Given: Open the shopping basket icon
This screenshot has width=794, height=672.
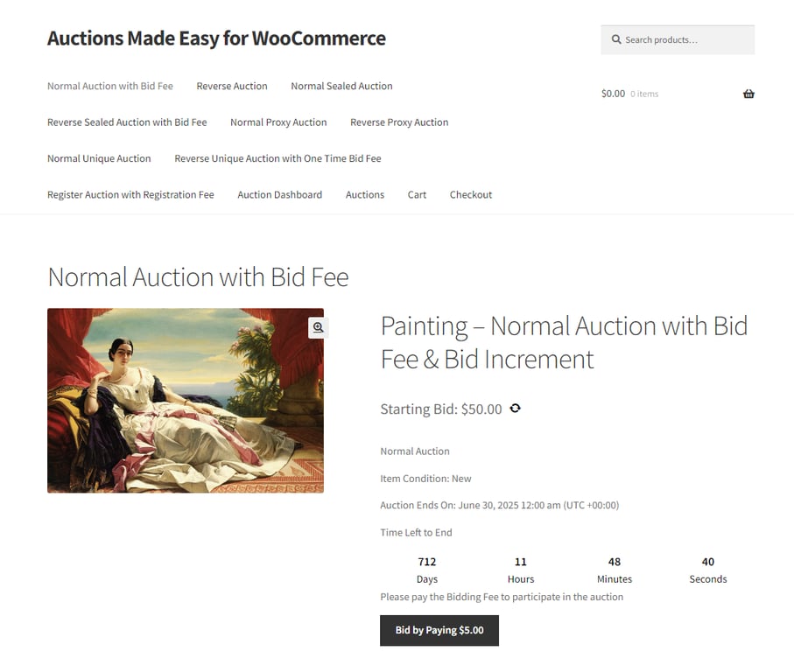Looking at the screenshot, I should click(748, 94).
